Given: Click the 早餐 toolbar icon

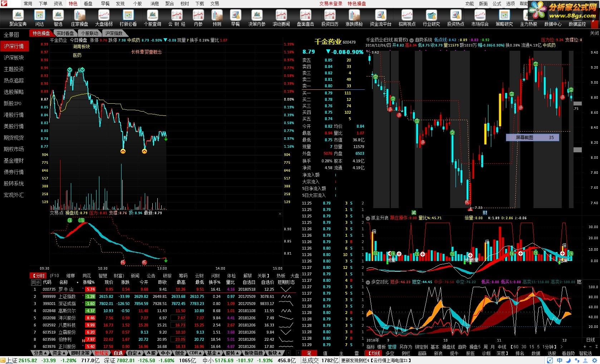Looking at the screenshot, I should click(235, 18).
